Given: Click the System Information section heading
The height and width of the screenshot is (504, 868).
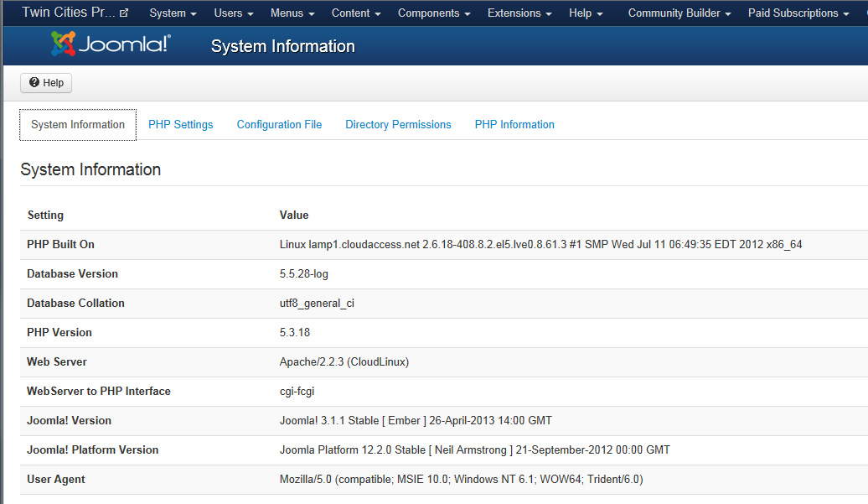Looking at the screenshot, I should tap(90, 169).
